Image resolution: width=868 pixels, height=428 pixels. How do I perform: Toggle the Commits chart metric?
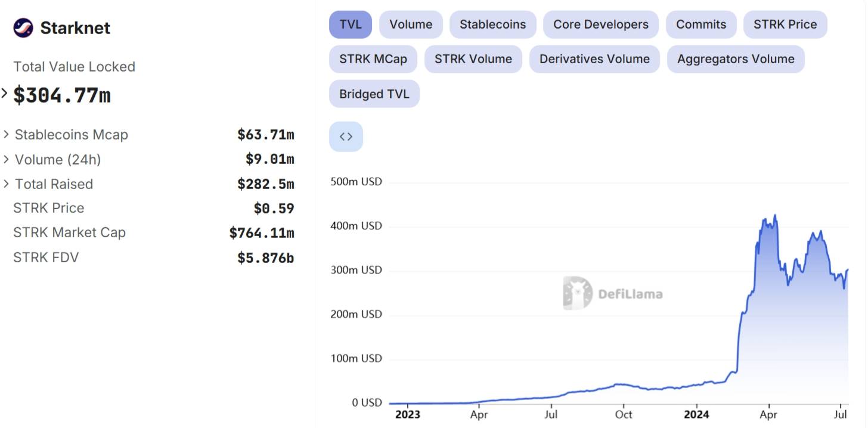701,24
